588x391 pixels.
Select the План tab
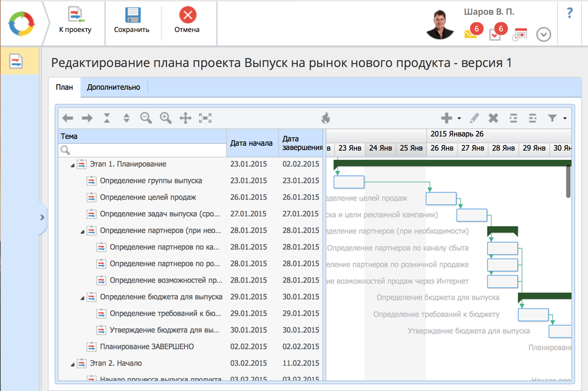tap(64, 87)
